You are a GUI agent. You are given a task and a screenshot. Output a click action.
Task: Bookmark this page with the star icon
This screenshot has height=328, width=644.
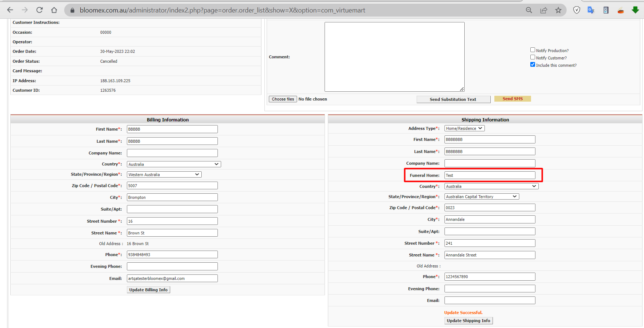558,10
